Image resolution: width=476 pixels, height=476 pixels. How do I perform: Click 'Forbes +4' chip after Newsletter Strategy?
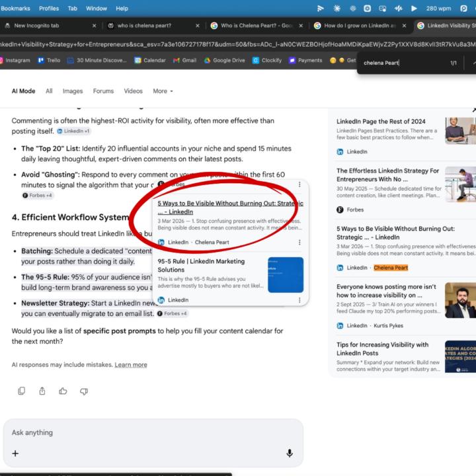click(x=172, y=313)
